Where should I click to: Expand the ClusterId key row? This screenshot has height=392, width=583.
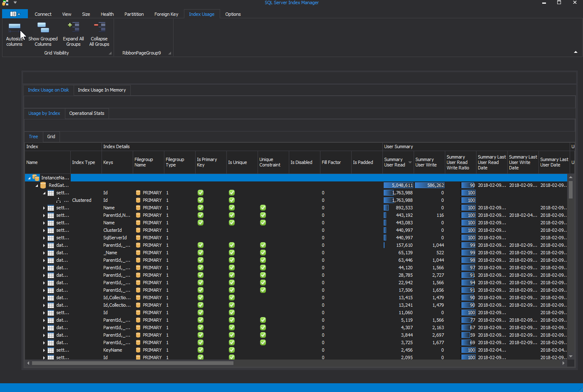point(44,230)
